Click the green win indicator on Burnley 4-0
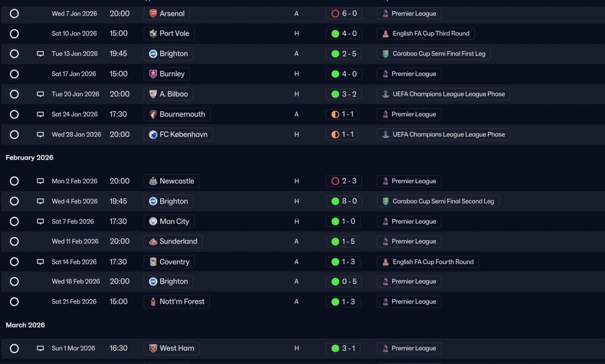This screenshot has height=364, width=605. point(335,74)
